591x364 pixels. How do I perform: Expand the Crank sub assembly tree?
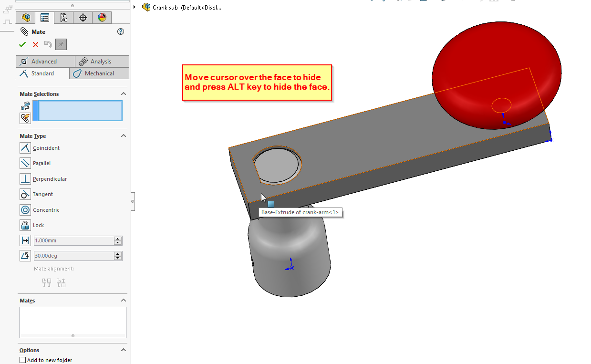pos(135,7)
